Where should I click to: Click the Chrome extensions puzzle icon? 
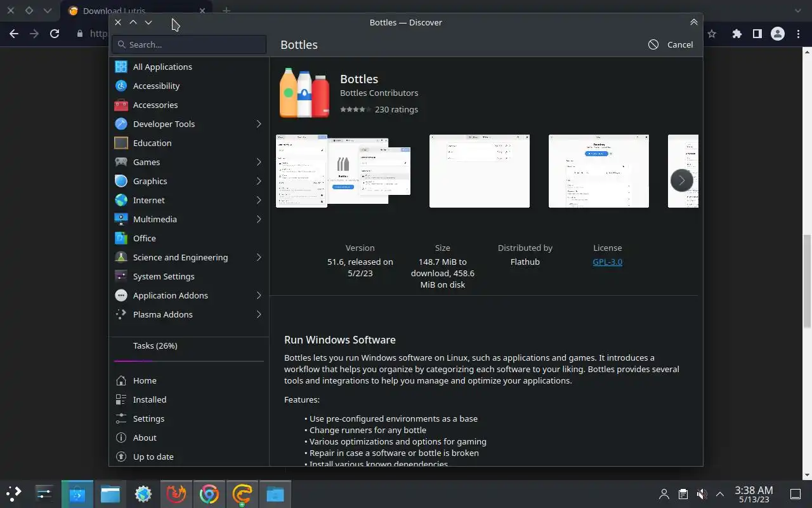(x=737, y=34)
